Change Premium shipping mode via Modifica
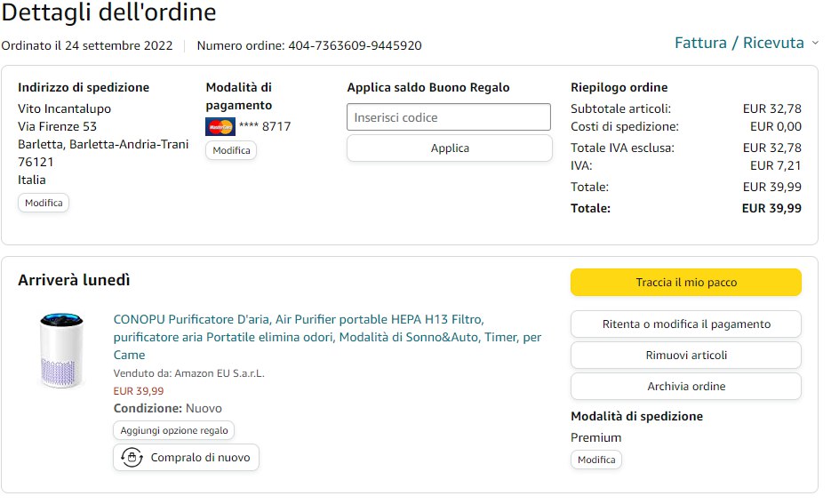 (595, 460)
